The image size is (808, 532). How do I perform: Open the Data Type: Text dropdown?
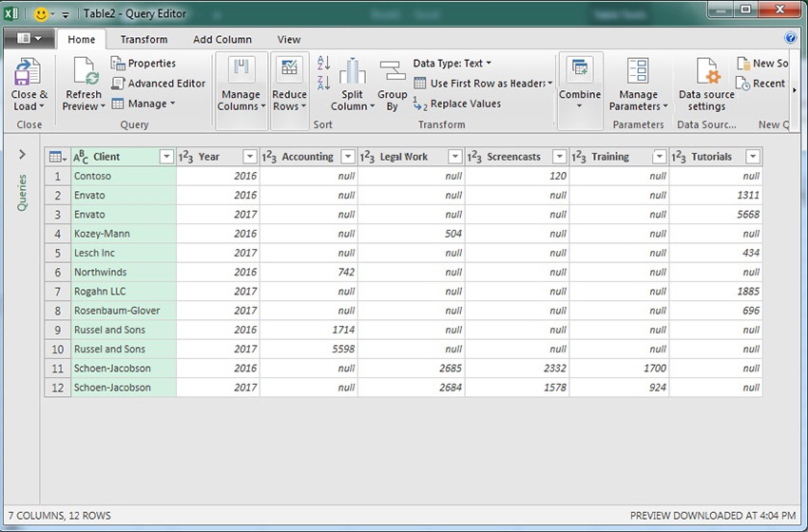pos(452,64)
